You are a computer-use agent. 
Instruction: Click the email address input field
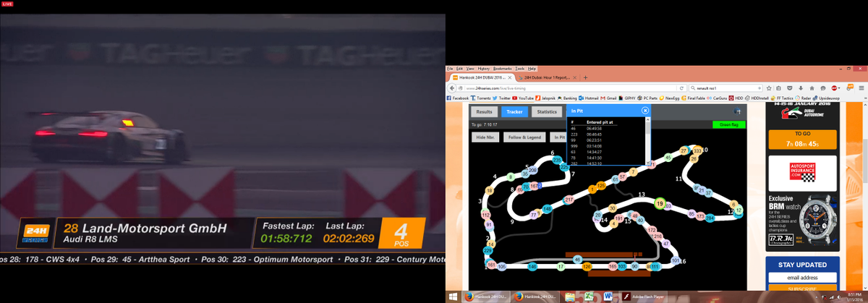(802, 278)
